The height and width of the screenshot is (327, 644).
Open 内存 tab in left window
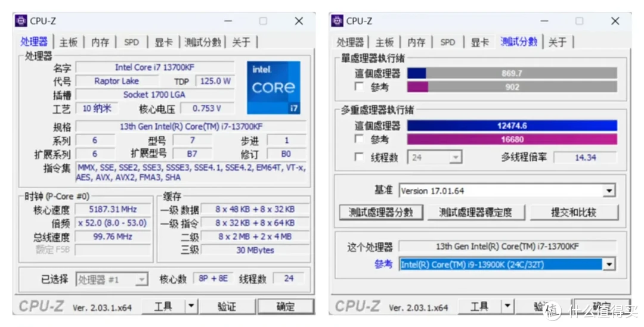(x=100, y=42)
